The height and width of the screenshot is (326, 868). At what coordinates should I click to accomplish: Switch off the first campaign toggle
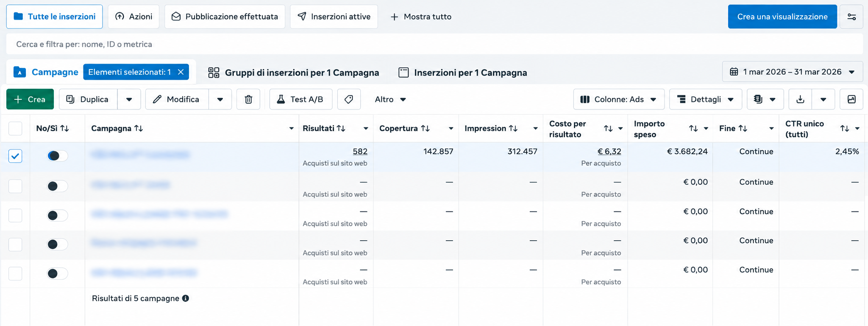click(57, 156)
